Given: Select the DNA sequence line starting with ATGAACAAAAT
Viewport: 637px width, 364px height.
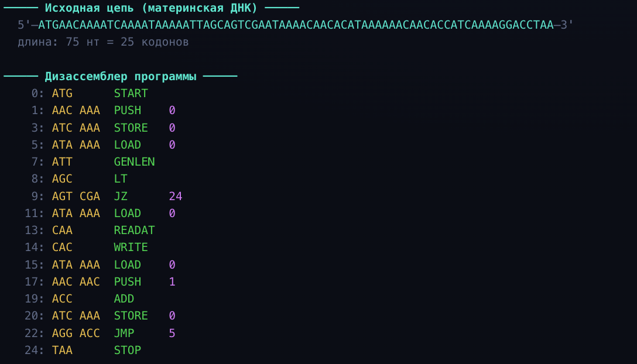Looking at the screenshot, I should 295,25.
